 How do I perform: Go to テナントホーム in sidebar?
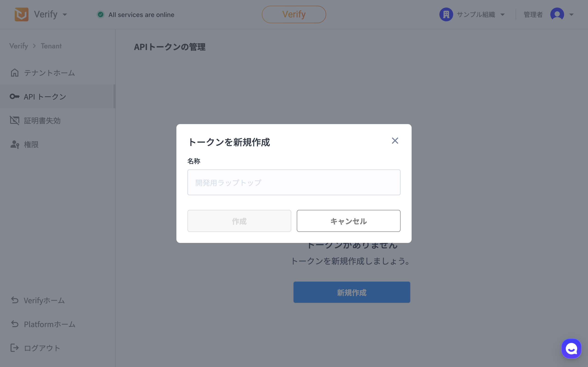pos(49,73)
